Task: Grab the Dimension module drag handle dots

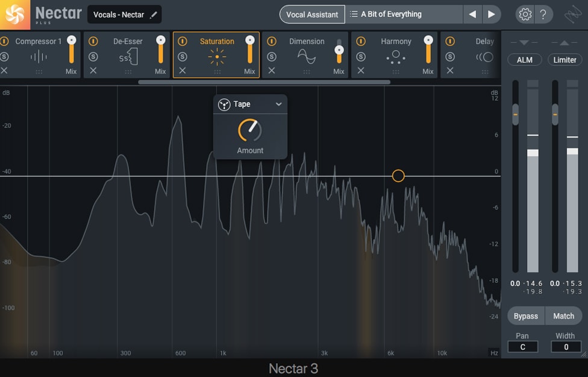Action: [307, 72]
